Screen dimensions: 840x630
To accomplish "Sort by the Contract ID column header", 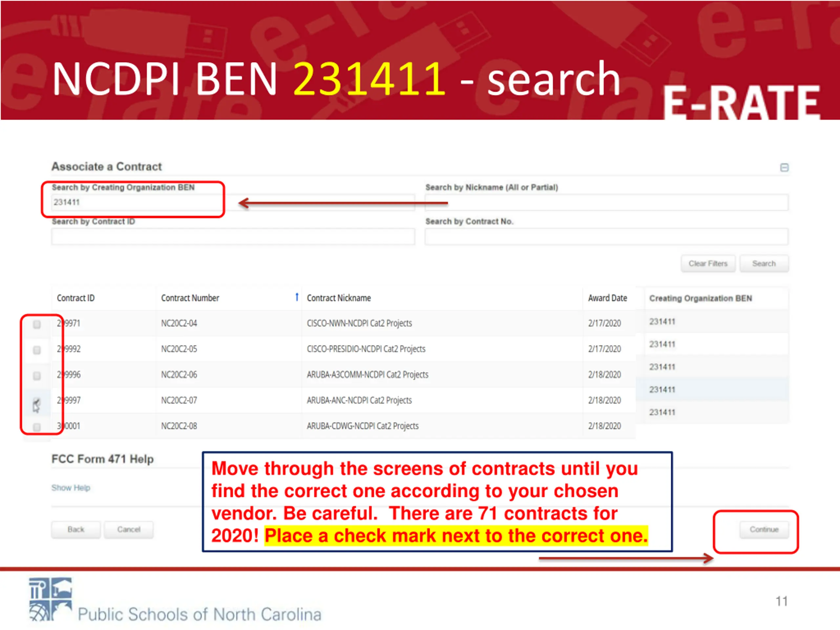I will (x=75, y=298).
